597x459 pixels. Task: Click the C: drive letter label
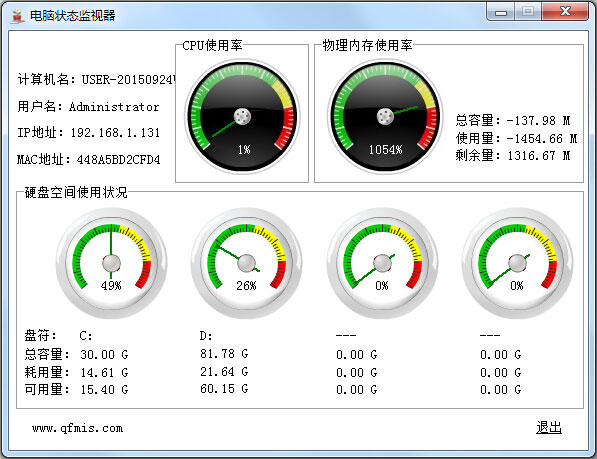click(x=86, y=336)
